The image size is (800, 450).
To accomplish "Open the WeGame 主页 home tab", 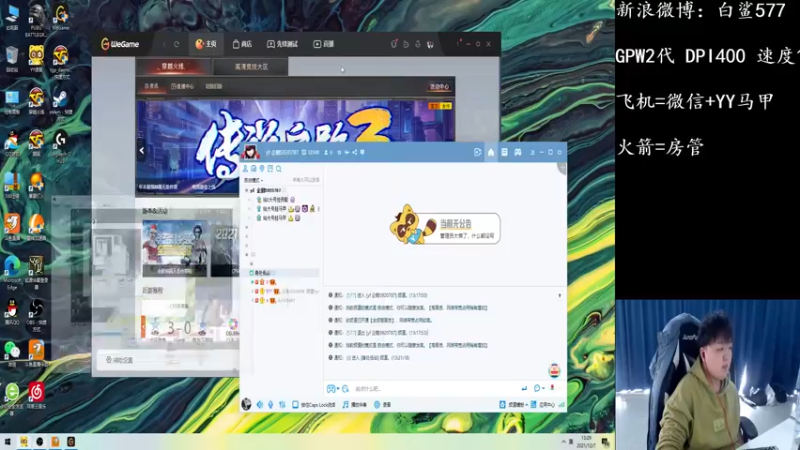I will (x=206, y=44).
